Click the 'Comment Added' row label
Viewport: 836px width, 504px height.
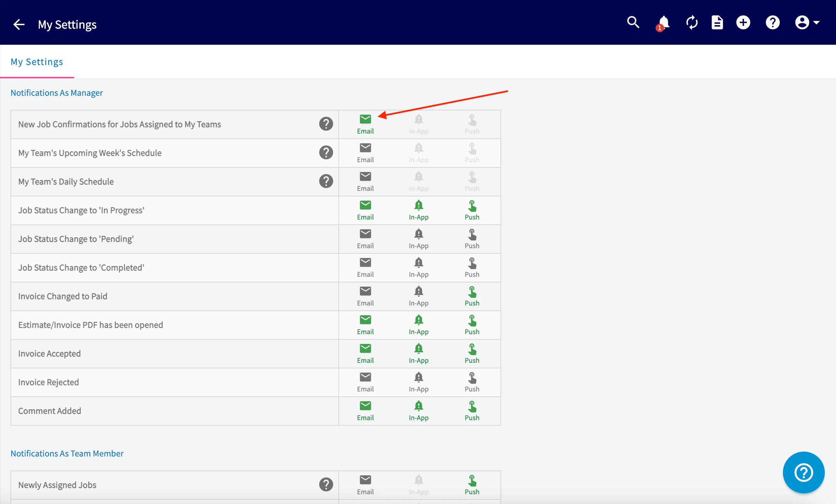click(x=50, y=411)
